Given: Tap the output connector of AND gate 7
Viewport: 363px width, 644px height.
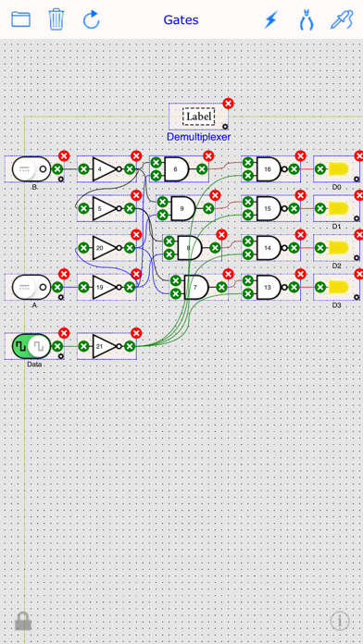Looking at the screenshot, I should (221, 287).
